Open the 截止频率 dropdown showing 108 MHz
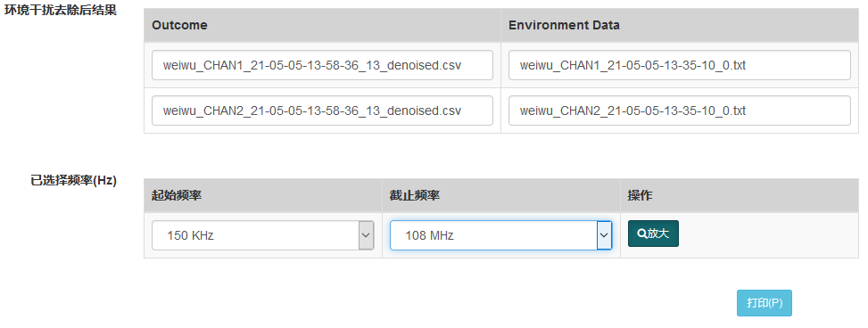Image resolution: width=868 pixels, height=328 pixels. click(501, 235)
